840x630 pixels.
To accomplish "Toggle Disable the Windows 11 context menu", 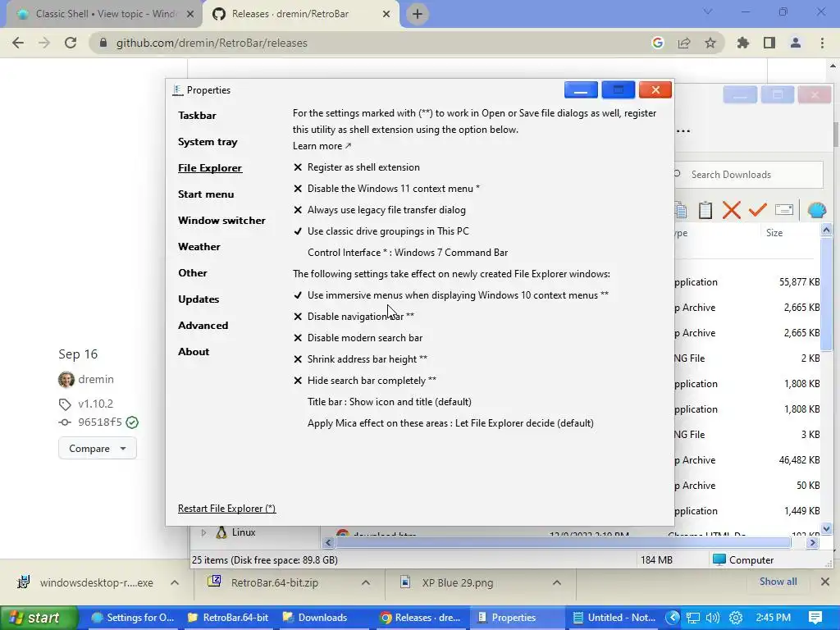I will (x=386, y=189).
